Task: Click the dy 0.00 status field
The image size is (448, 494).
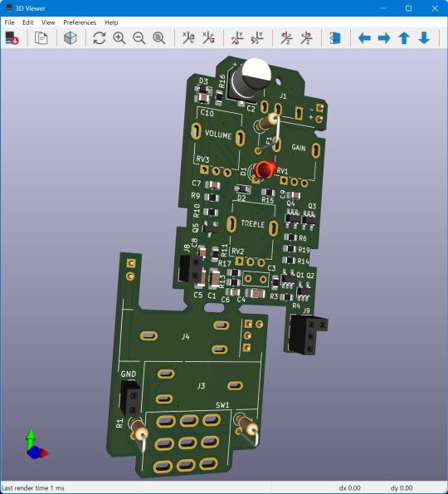Action: click(x=402, y=487)
